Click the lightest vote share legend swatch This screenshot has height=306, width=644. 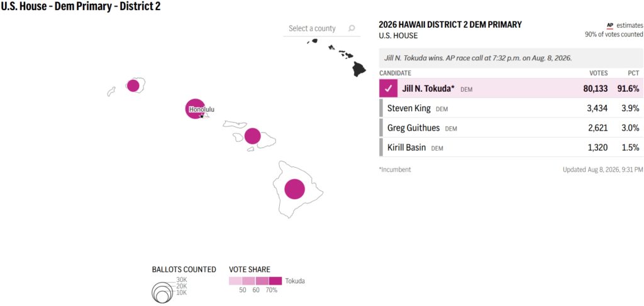[x=235, y=281]
